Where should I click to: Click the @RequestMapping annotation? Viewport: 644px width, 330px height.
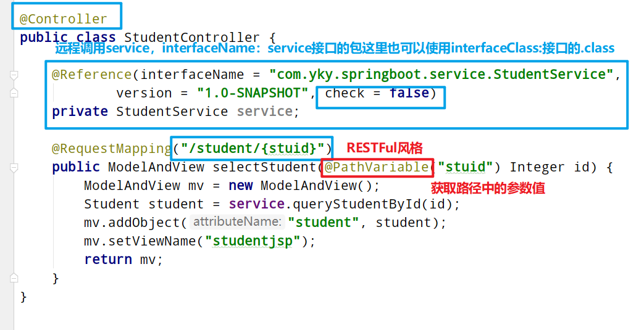tap(111, 148)
